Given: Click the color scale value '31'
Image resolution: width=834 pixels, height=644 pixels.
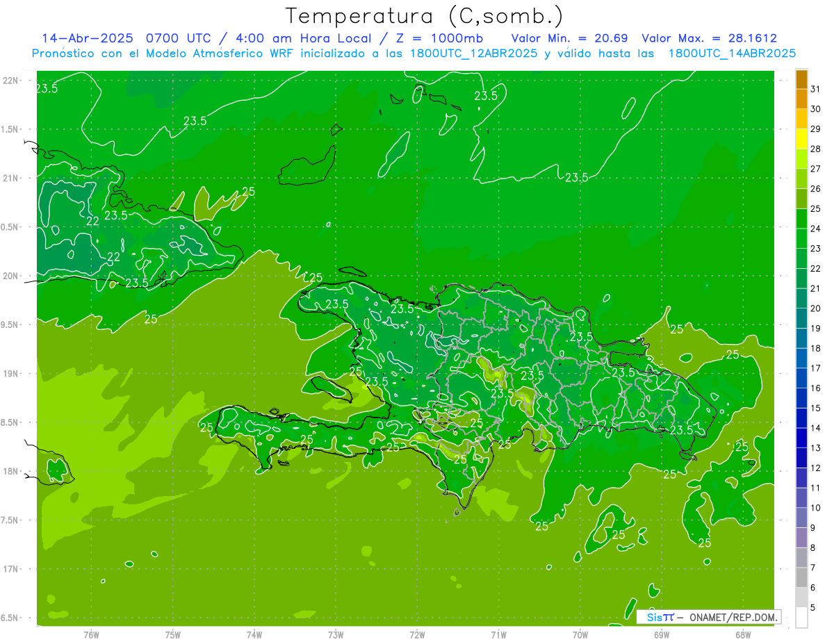Looking at the screenshot, I should (x=816, y=89).
